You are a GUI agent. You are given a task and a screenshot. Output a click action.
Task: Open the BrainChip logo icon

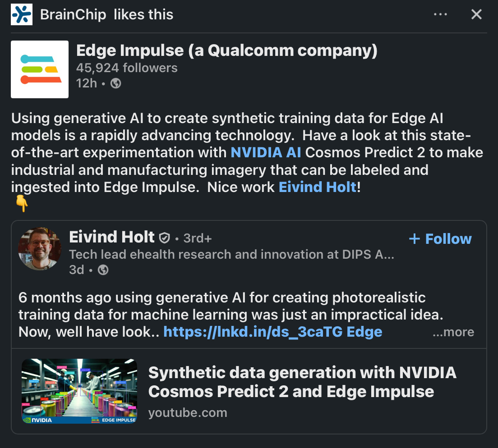tap(22, 14)
